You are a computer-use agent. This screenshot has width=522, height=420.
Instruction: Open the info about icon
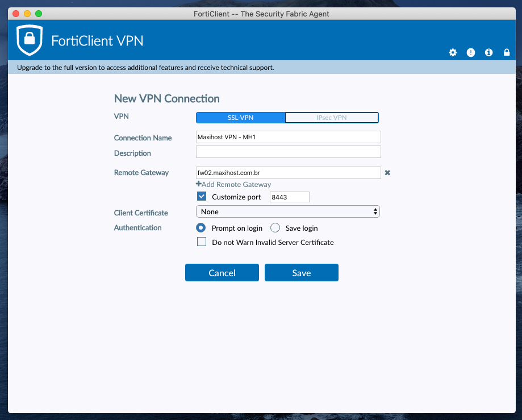pos(488,53)
